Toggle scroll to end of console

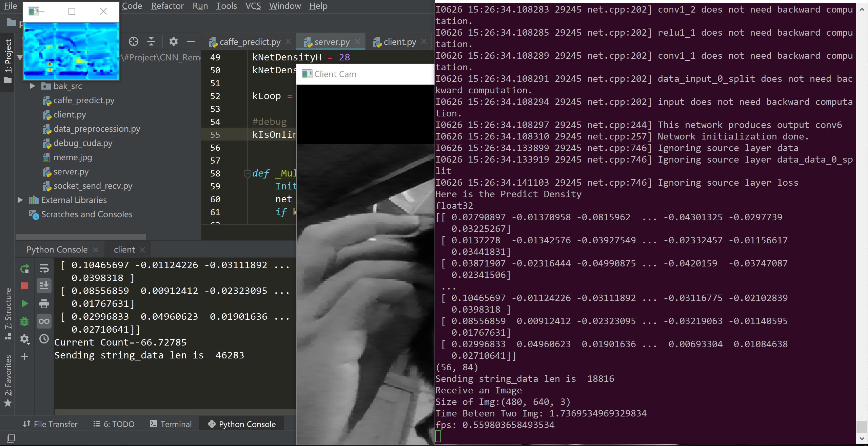click(x=44, y=286)
